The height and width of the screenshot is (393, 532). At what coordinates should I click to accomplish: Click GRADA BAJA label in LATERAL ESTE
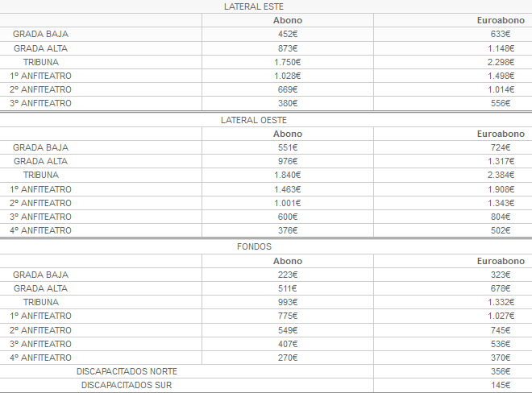(41, 34)
